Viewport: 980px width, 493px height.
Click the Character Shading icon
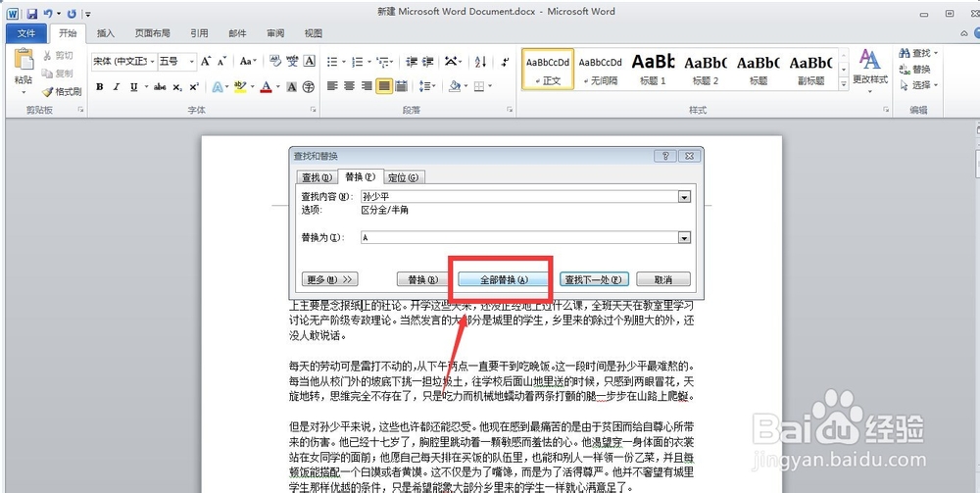(x=292, y=87)
